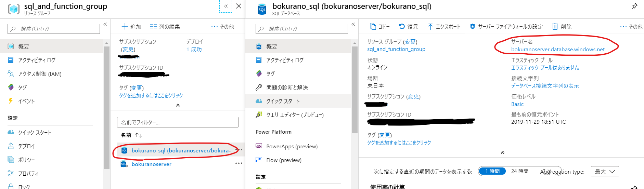Screen dimensions: 644x189
Task: Pin the bokurano_sql blade to dashboard
Action: point(634,6)
